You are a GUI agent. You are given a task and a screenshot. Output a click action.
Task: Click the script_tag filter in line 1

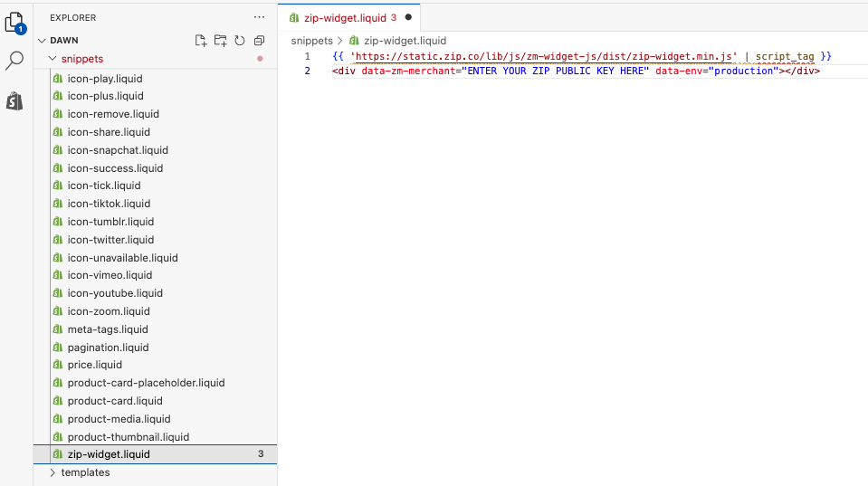(785, 56)
